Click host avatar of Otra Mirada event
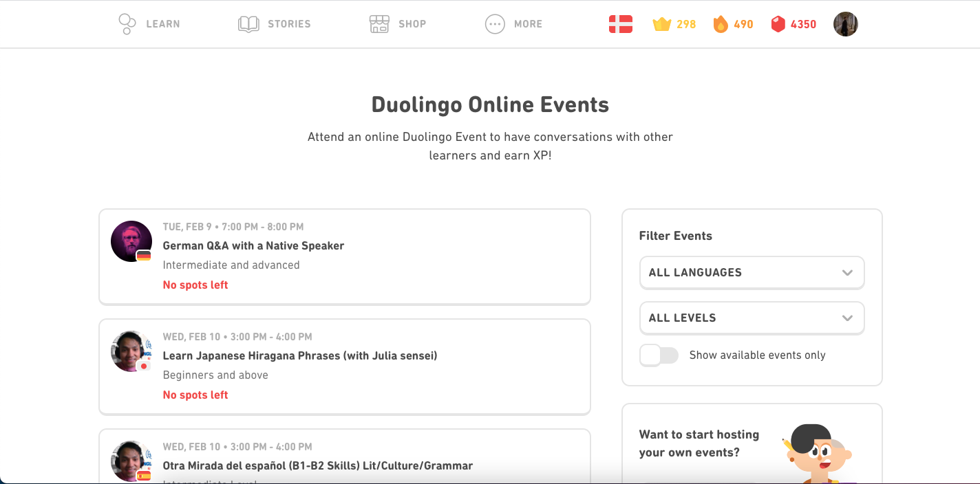The width and height of the screenshot is (980, 484). point(131,461)
